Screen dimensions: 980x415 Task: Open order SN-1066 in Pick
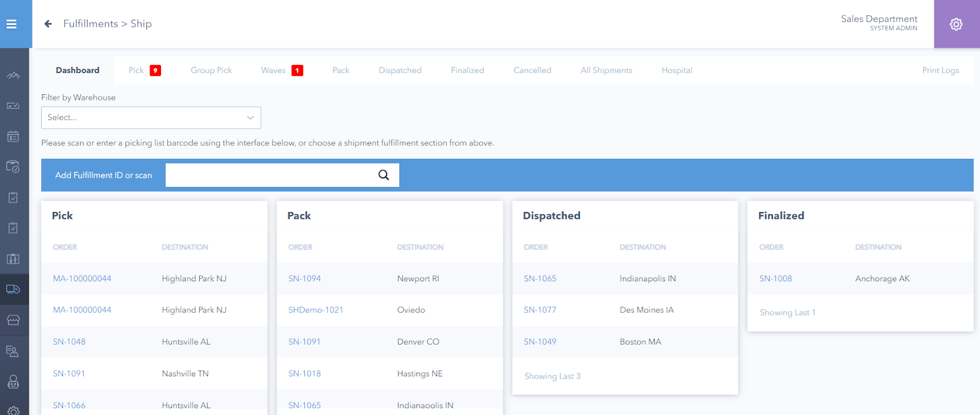(x=69, y=405)
